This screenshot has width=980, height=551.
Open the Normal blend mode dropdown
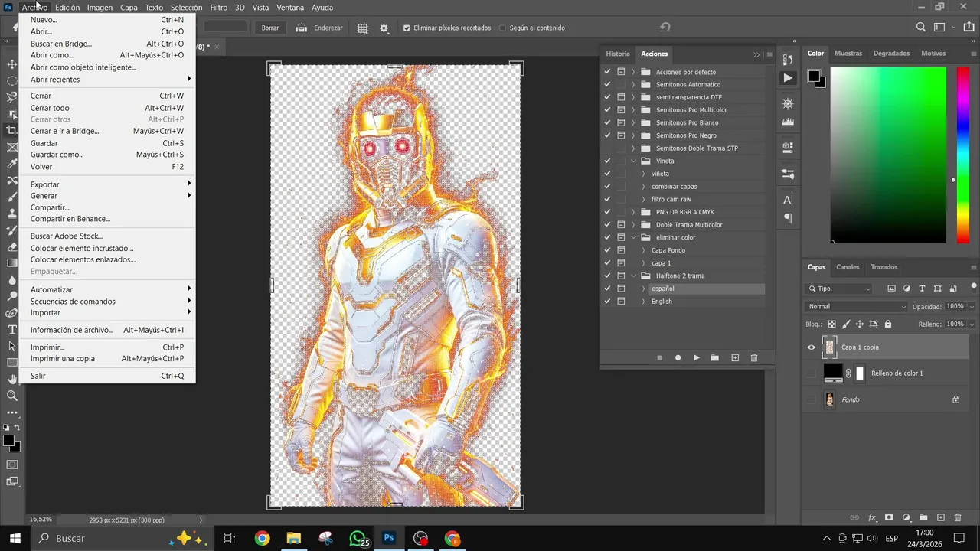coord(857,306)
